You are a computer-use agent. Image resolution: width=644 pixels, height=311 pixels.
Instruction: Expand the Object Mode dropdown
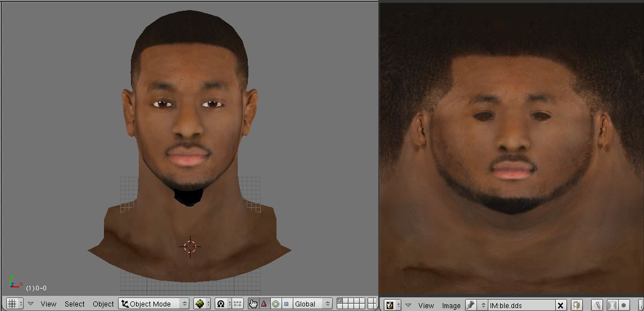(x=153, y=304)
